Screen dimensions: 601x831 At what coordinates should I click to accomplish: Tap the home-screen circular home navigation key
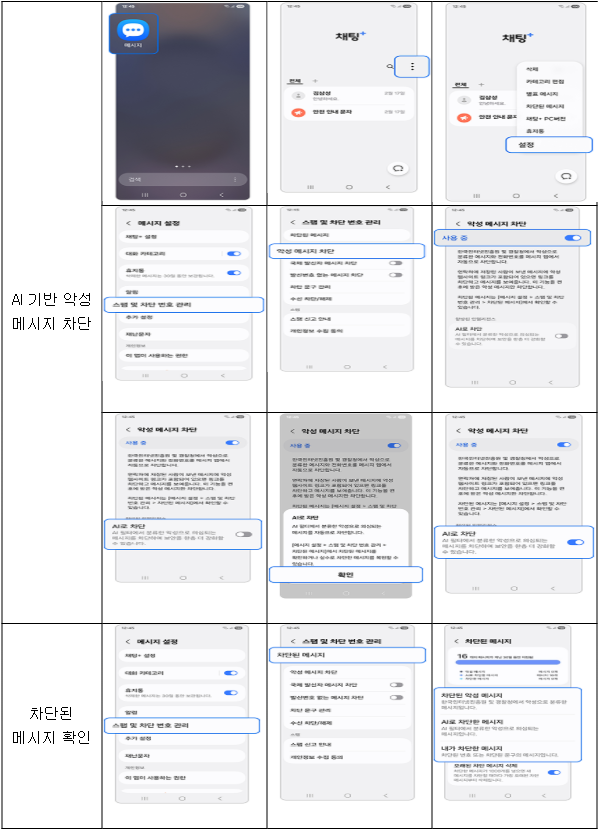[183, 195]
